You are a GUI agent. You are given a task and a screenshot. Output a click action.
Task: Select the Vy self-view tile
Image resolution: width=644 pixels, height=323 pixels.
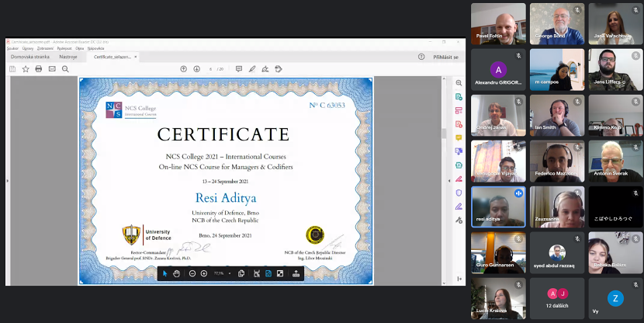[615, 298]
